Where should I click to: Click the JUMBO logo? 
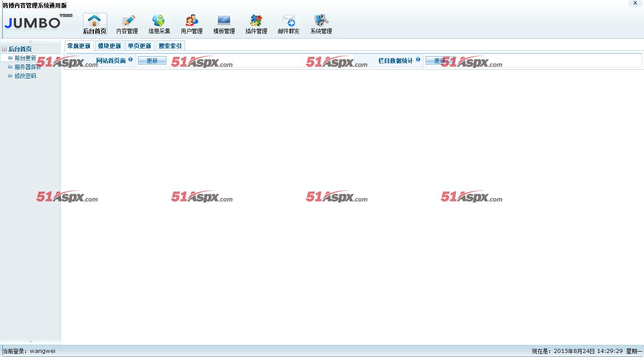[x=38, y=22]
